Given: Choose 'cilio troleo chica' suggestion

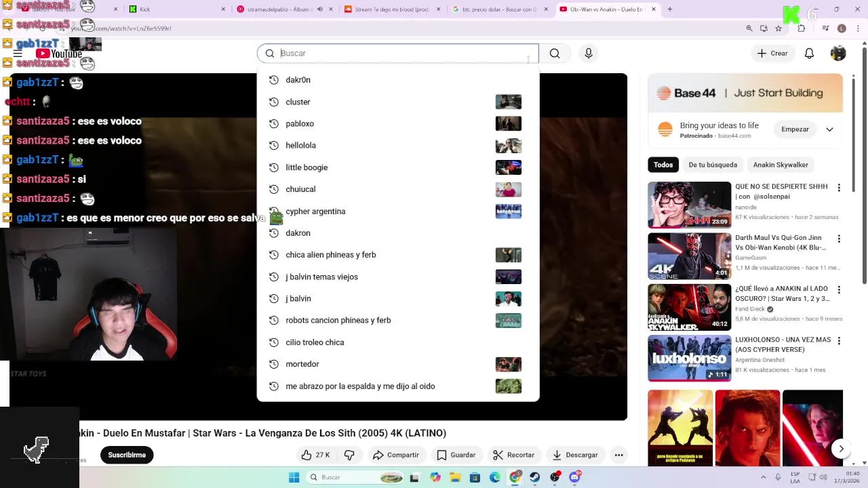Looking at the screenshot, I should point(398,342).
